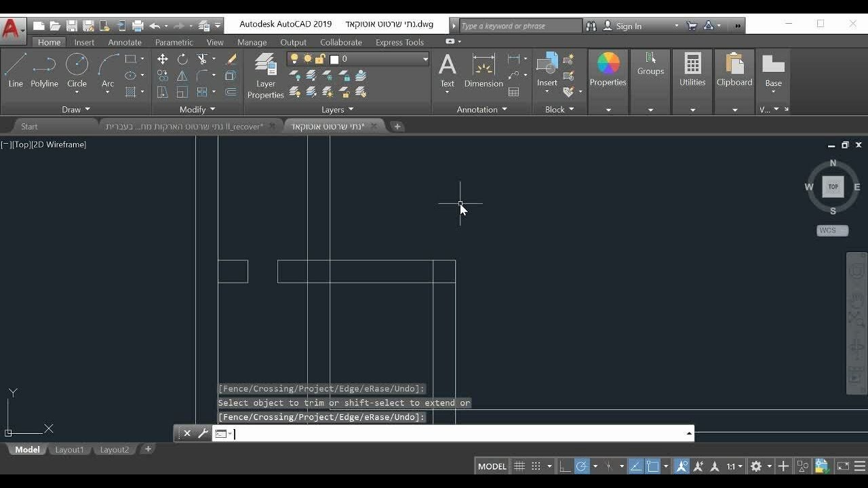Expand the Annotation panel
Image resolution: width=868 pixels, height=488 pixels.
(481, 109)
